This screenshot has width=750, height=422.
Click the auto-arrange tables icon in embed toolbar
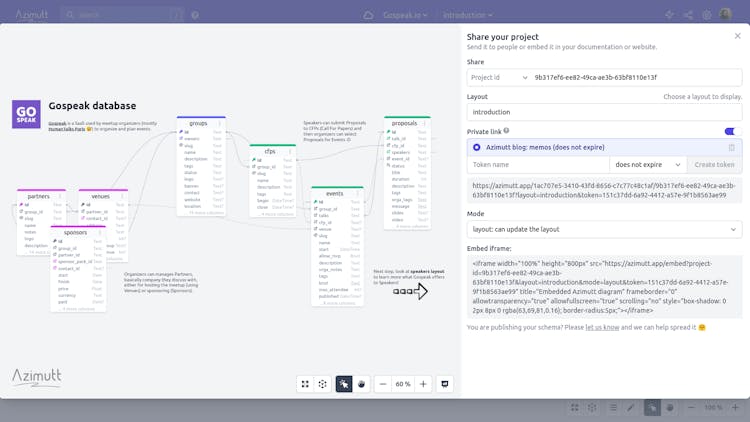(323, 384)
